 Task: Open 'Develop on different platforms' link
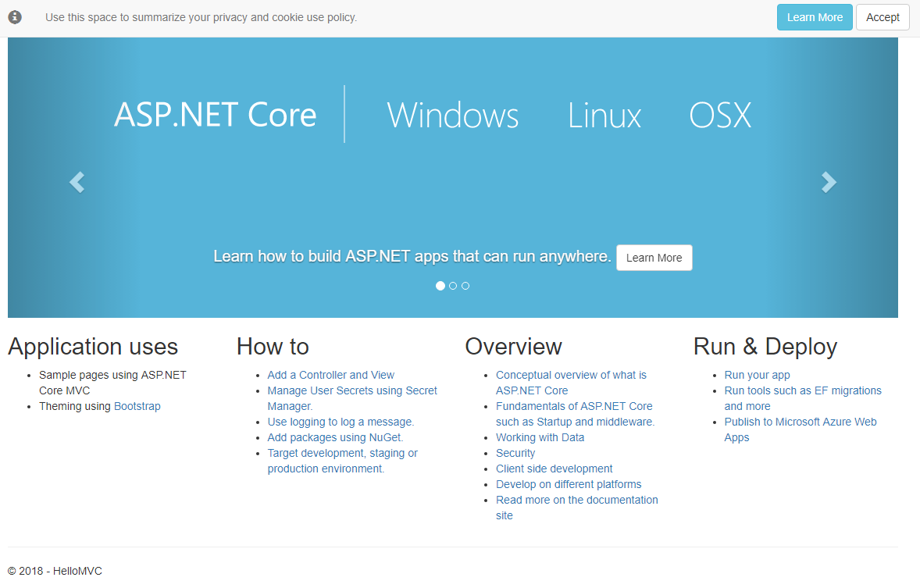click(x=569, y=484)
